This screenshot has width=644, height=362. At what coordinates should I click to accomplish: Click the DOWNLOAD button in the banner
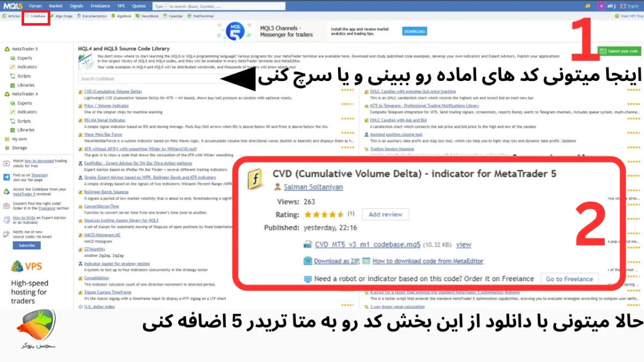point(414,32)
